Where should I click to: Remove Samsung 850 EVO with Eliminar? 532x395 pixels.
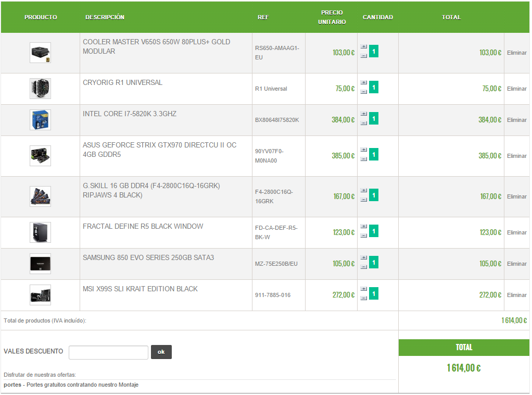click(x=517, y=264)
